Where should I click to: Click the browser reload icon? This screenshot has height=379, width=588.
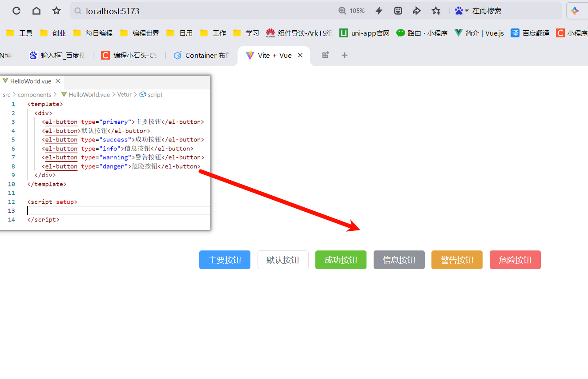[16, 11]
